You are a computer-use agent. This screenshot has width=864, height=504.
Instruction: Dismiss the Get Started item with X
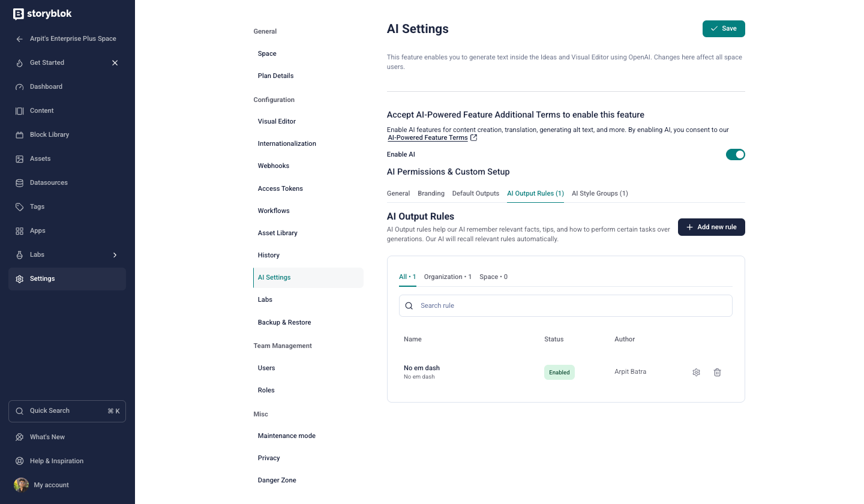115,62
